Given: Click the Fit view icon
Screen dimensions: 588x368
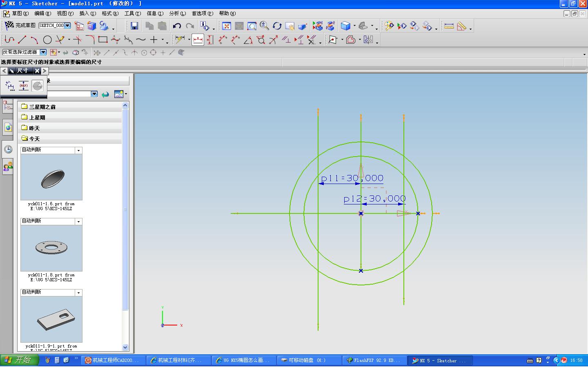Looking at the screenshot, I should coord(227,26).
